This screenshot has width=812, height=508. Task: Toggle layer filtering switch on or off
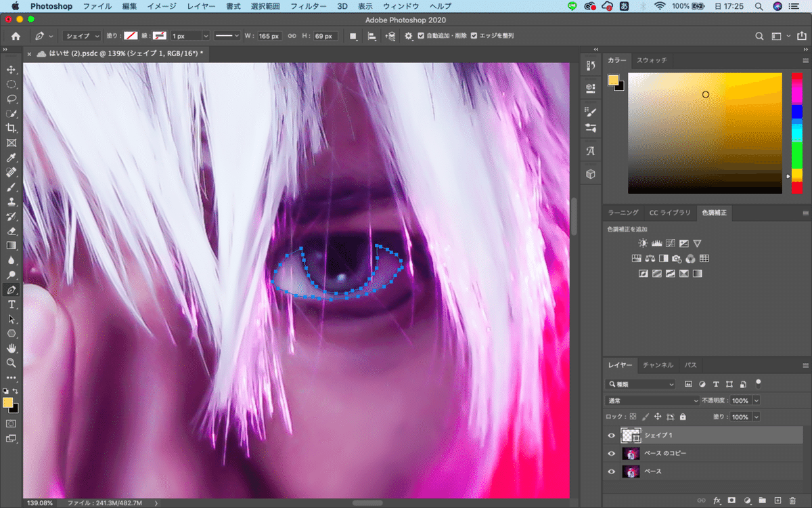758,383
